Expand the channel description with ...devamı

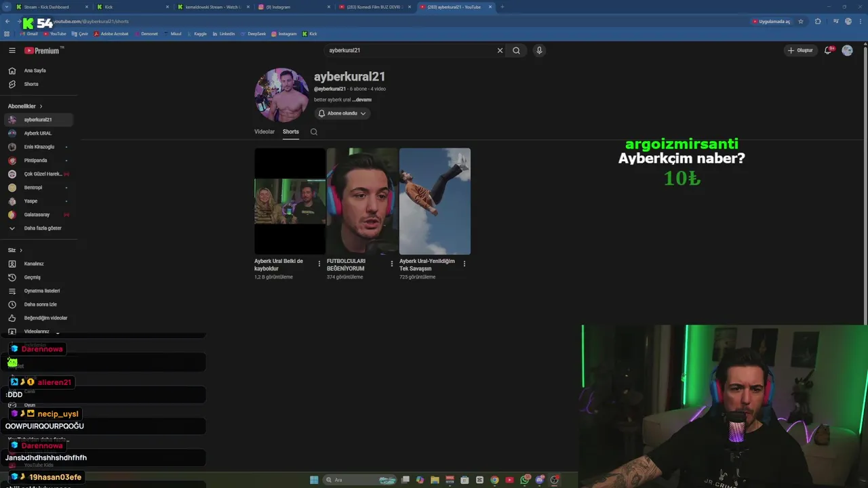(x=361, y=100)
